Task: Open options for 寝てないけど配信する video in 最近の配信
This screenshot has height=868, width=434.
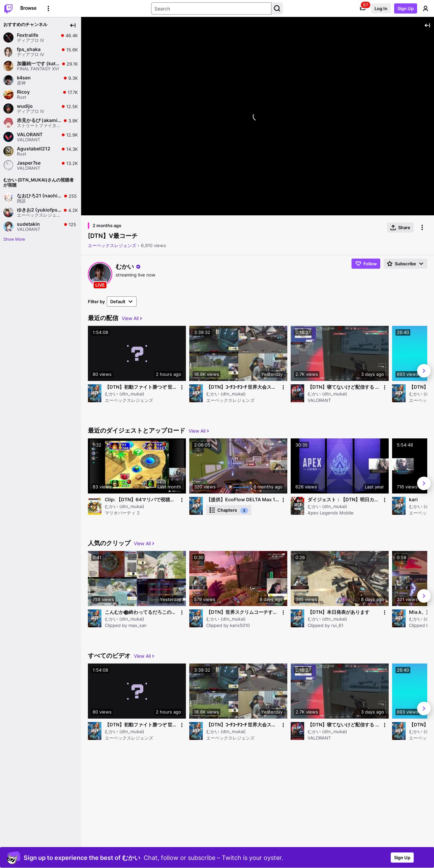Action: pos(385,387)
